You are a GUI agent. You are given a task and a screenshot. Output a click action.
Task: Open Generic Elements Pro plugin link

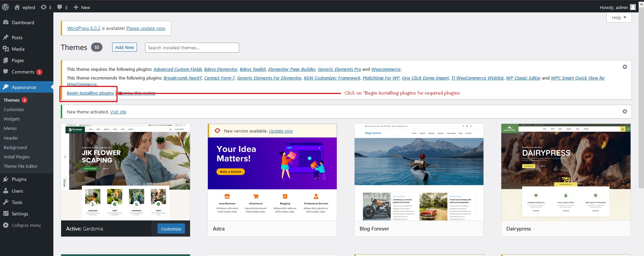(x=339, y=69)
